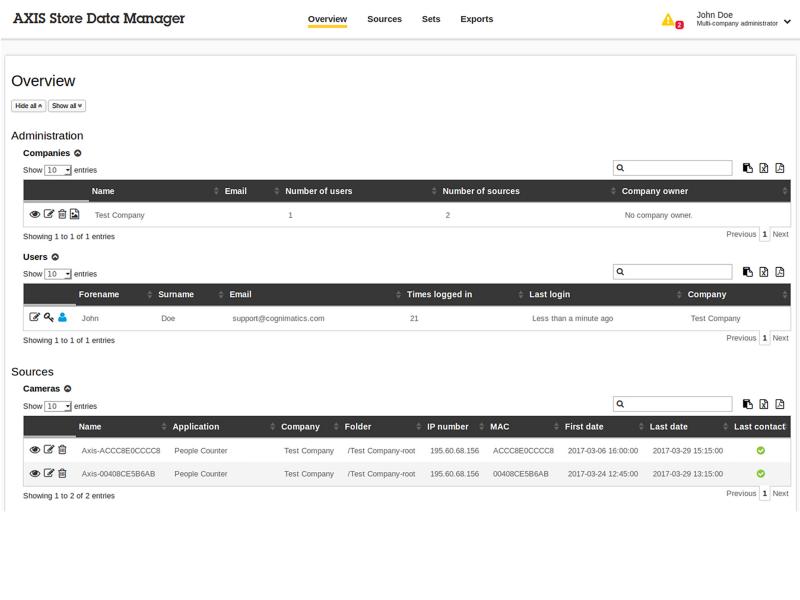Open Companies entries-per-page dropdown
The width and height of the screenshot is (800, 600).
58,170
